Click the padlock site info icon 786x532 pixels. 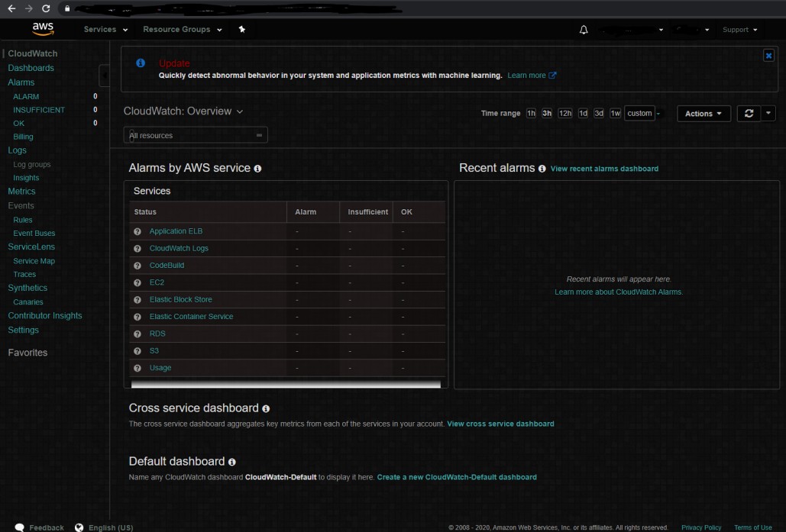click(x=67, y=8)
